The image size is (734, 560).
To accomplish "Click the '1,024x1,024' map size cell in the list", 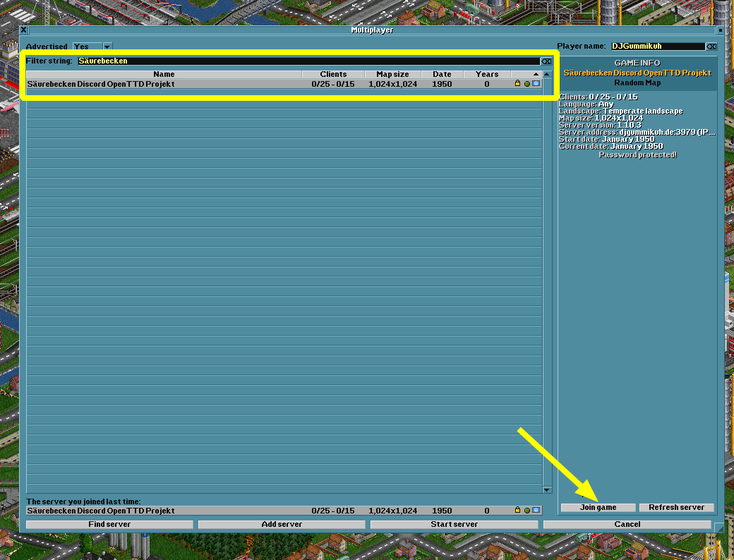I will click(392, 84).
